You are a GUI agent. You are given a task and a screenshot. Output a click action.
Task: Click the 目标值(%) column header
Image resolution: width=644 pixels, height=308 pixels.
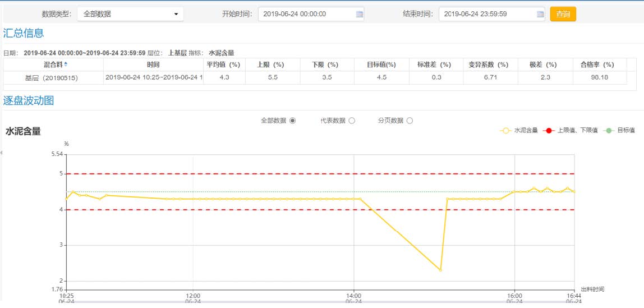[x=381, y=65]
